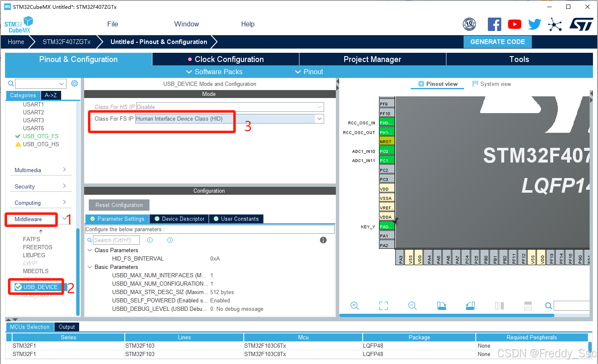This screenshot has height=364, width=598.
Task: Open the Window menu
Action: [x=186, y=24]
